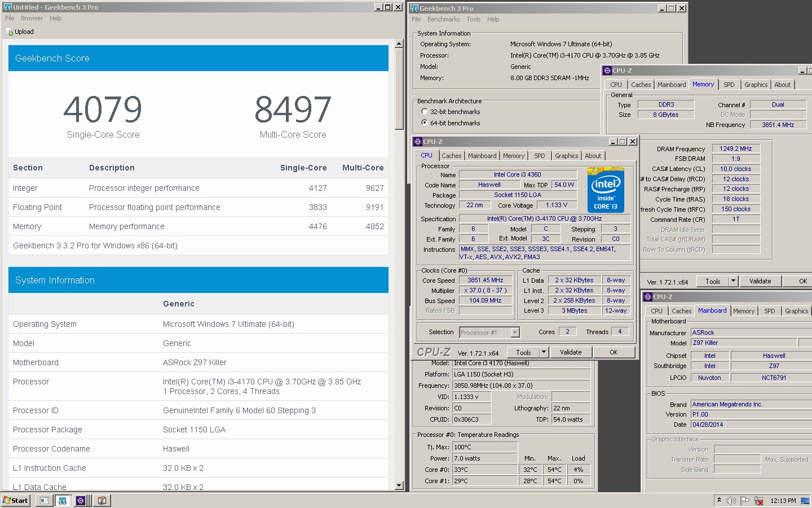Click the network disconnected tray icon
812x508 pixels.
(759, 501)
